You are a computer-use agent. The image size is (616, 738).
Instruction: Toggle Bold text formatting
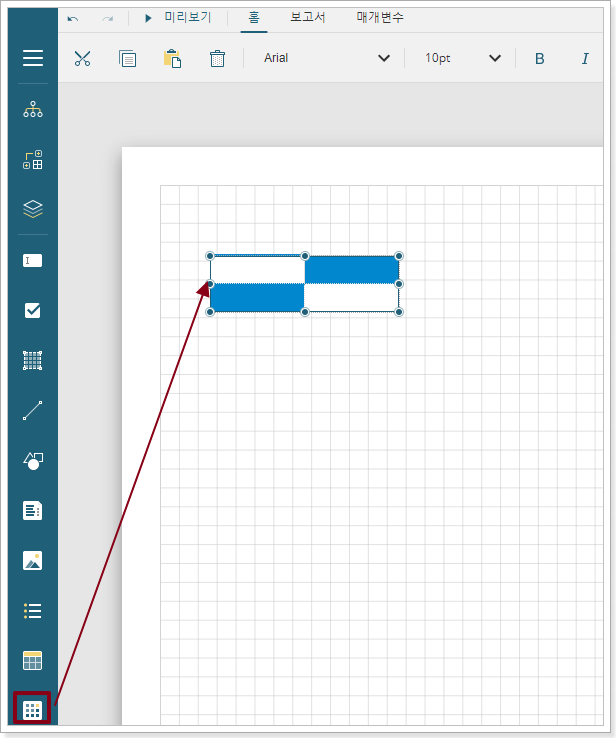[x=540, y=58]
